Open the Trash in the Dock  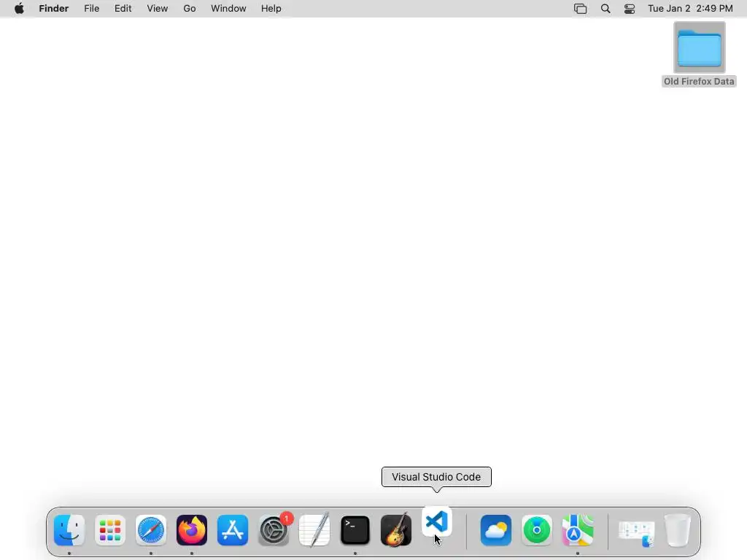point(678,530)
